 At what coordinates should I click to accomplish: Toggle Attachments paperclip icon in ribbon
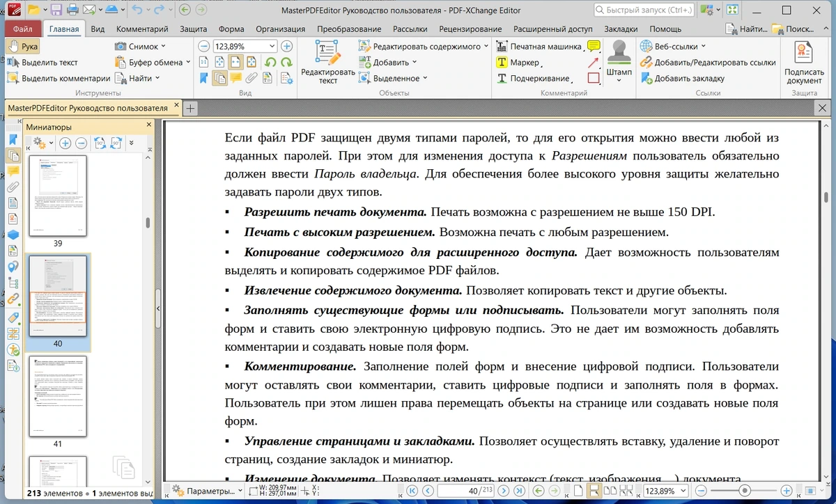pyautogui.click(x=252, y=78)
